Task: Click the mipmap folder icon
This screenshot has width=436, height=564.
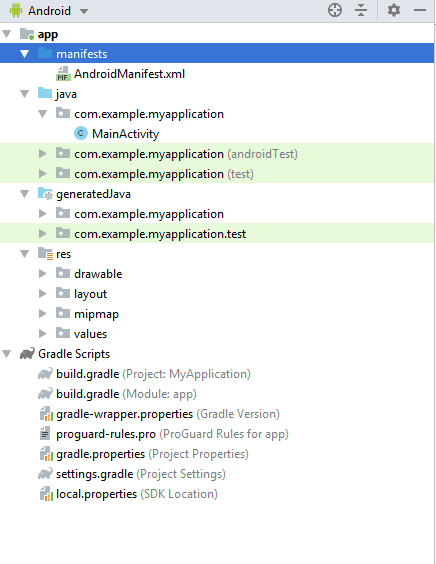Action: (x=63, y=313)
